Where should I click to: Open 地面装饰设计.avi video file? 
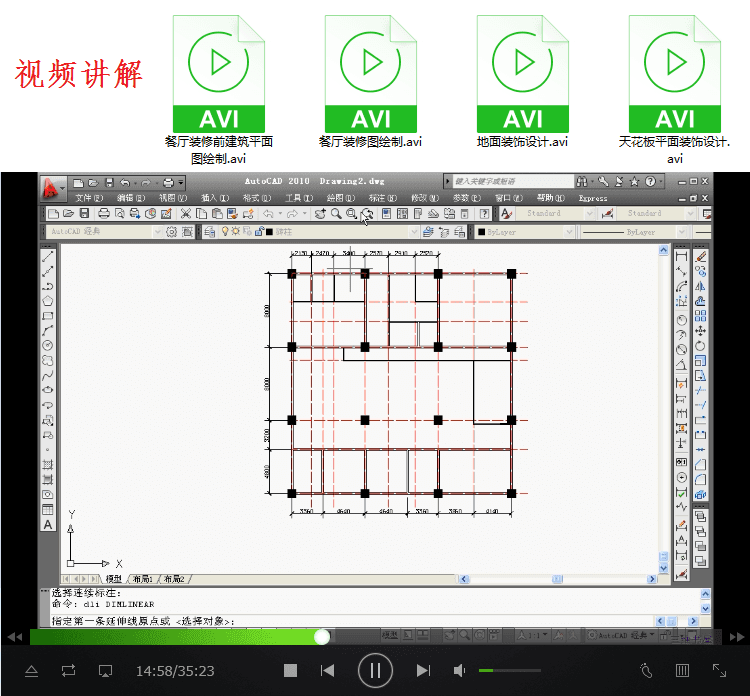[x=522, y=82]
